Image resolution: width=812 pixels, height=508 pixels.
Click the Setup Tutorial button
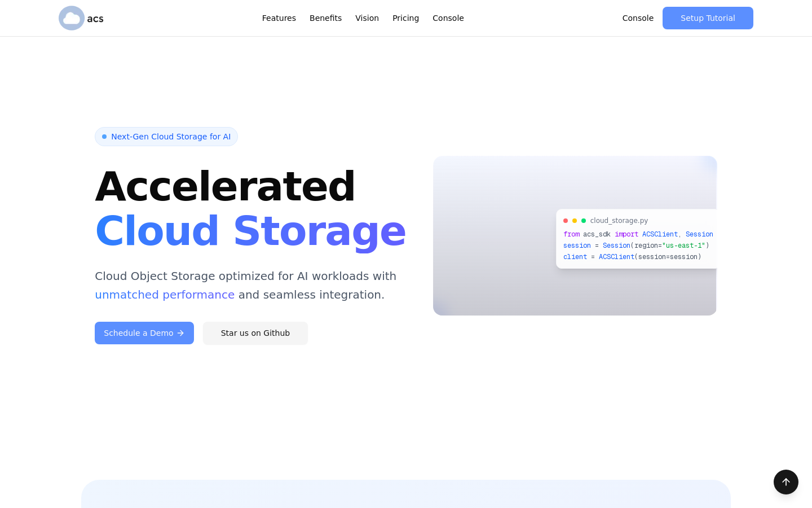(708, 18)
